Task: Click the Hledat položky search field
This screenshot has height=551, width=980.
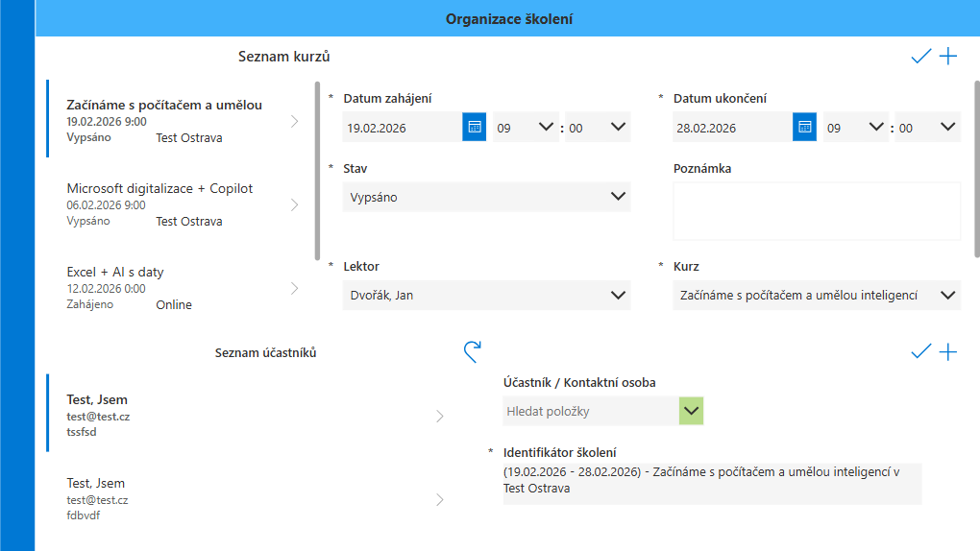Action: (x=591, y=412)
